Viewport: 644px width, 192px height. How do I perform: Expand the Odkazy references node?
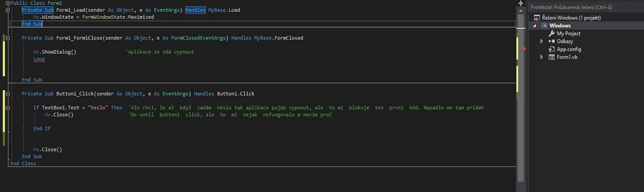tap(542, 41)
